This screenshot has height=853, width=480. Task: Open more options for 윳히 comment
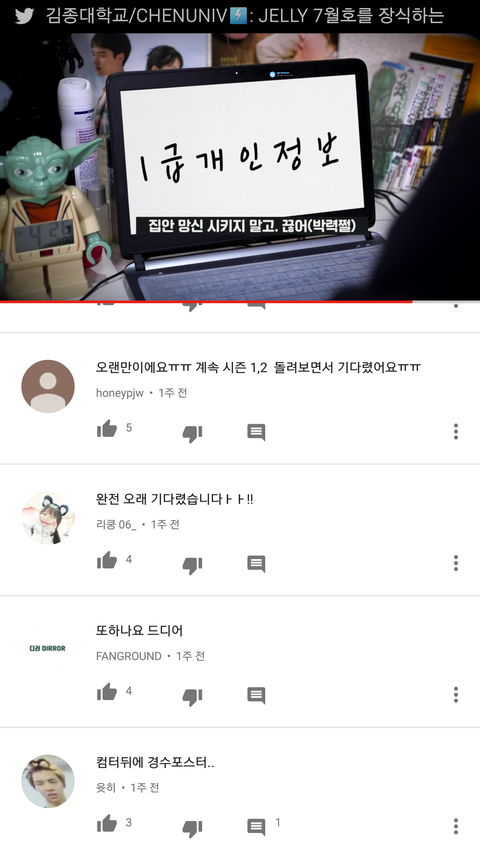tap(456, 826)
